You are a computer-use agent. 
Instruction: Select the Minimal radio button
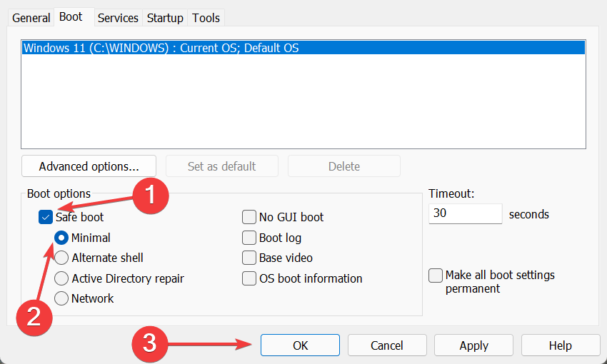tap(61, 238)
